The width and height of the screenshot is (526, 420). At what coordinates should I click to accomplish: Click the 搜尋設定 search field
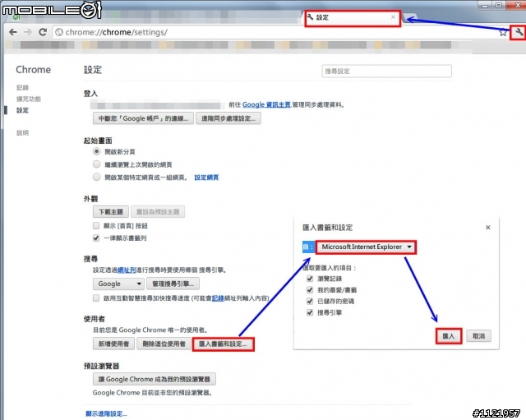tap(386, 72)
